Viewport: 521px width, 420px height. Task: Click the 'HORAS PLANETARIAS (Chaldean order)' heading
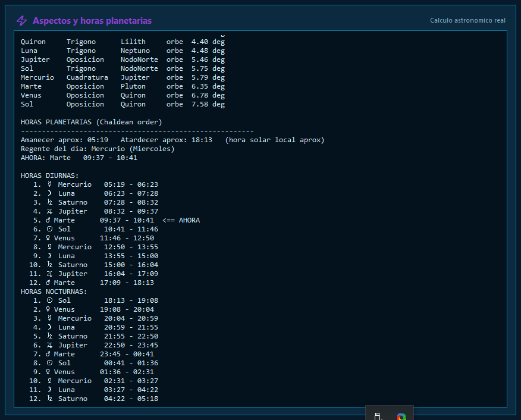tap(92, 123)
